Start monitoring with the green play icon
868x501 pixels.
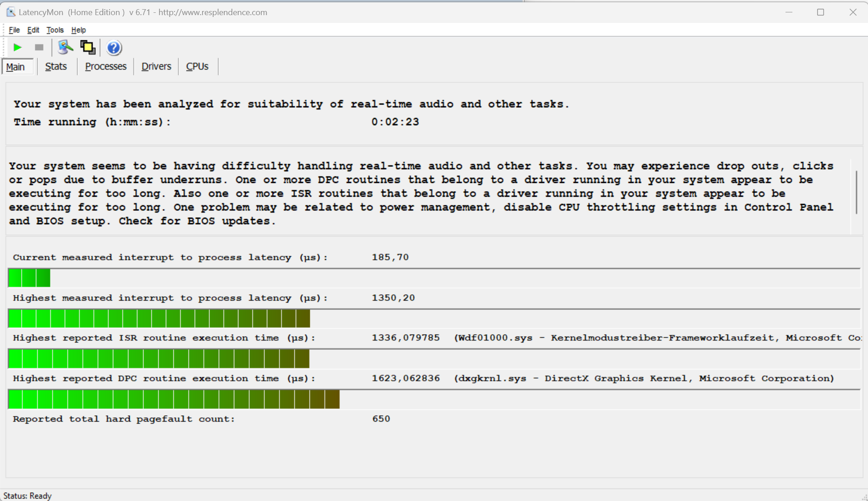[17, 47]
